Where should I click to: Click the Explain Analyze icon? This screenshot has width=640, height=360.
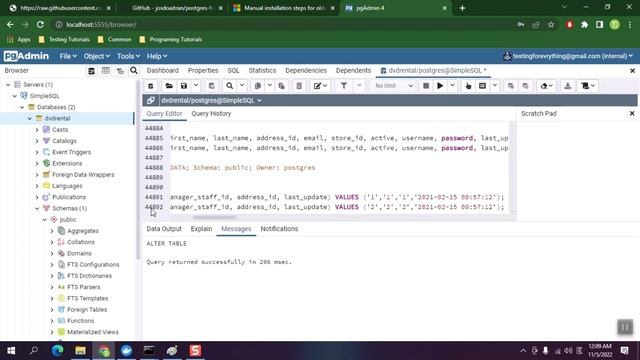click(x=482, y=86)
